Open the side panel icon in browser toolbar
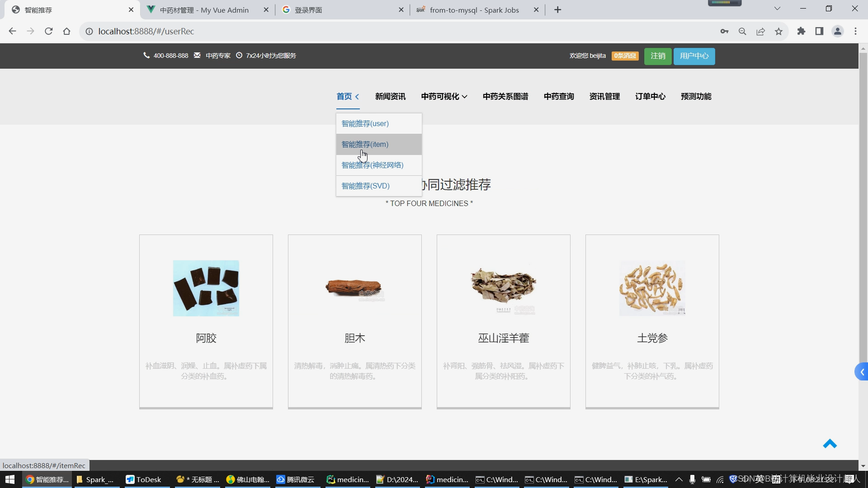Screen dimensions: 868x488 tap(819, 31)
